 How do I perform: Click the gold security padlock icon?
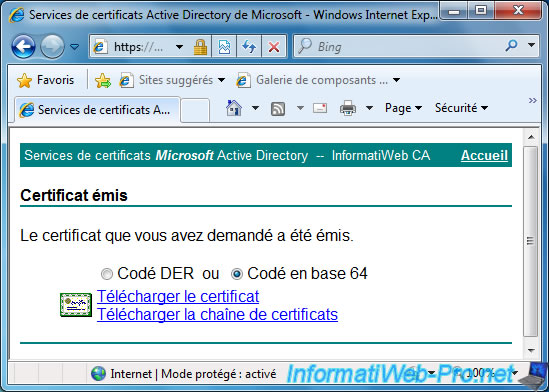(x=200, y=47)
